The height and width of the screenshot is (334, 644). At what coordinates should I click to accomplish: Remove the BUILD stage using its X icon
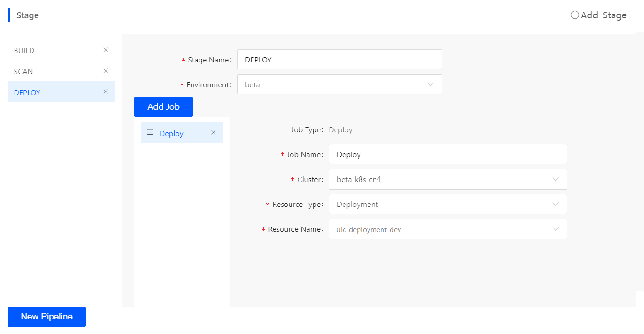pyautogui.click(x=106, y=50)
